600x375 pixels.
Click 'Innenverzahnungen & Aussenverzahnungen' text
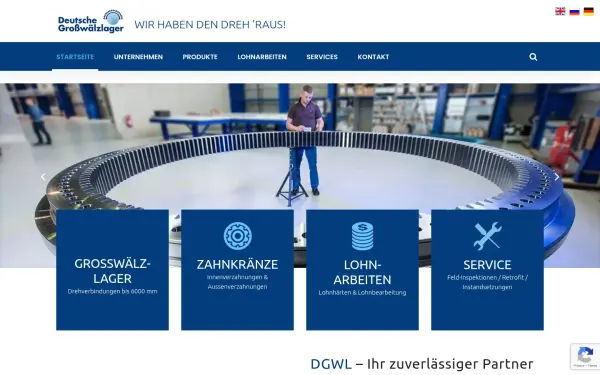[x=237, y=282]
